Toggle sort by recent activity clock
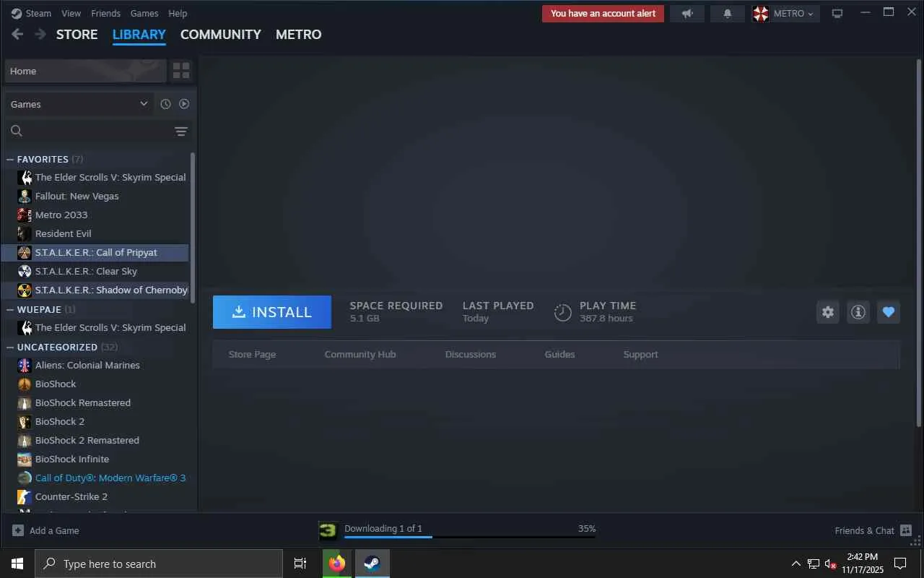Screen dimensions: 924x578 tap(165, 104)
